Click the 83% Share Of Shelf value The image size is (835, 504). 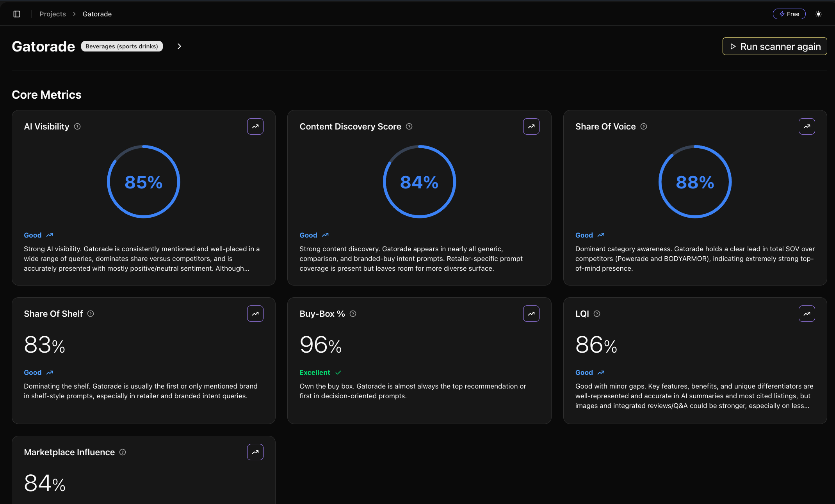click(x=45, y=345)
